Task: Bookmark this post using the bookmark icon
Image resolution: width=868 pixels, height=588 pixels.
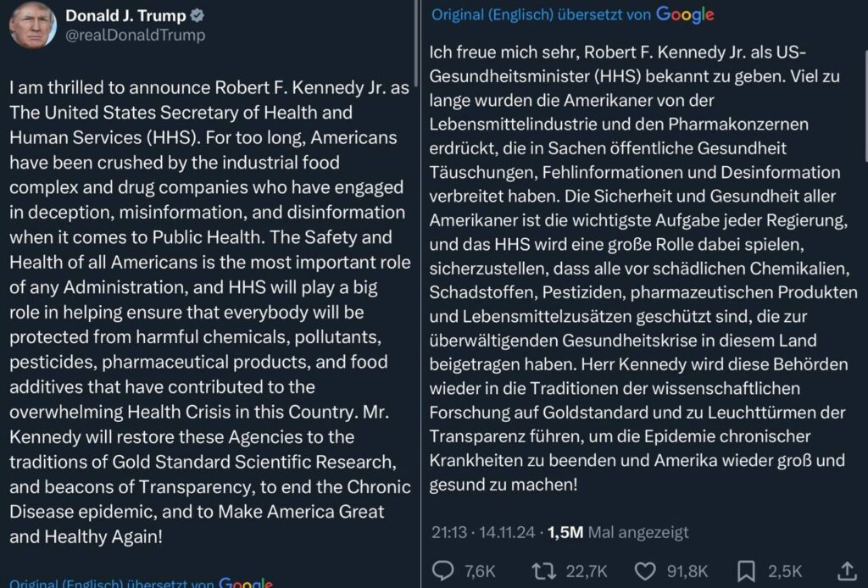Action: click(747, 571)
